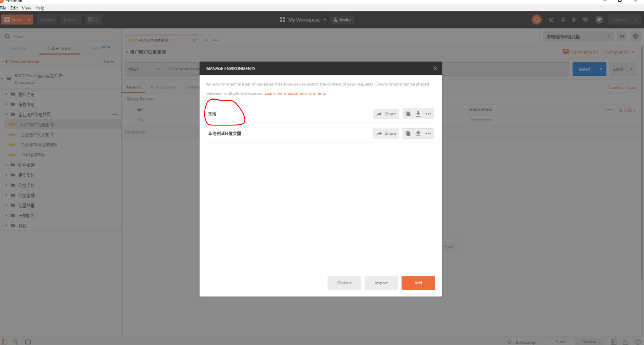Click the orange sync status icon

pyautogui.click(x=536, y=19)
